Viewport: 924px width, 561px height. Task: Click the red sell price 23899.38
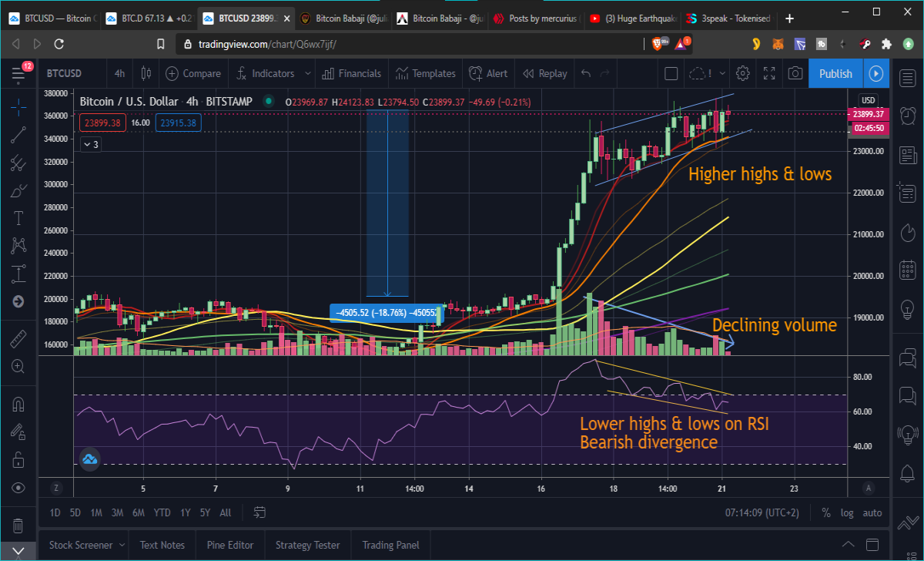click(102, 122)
